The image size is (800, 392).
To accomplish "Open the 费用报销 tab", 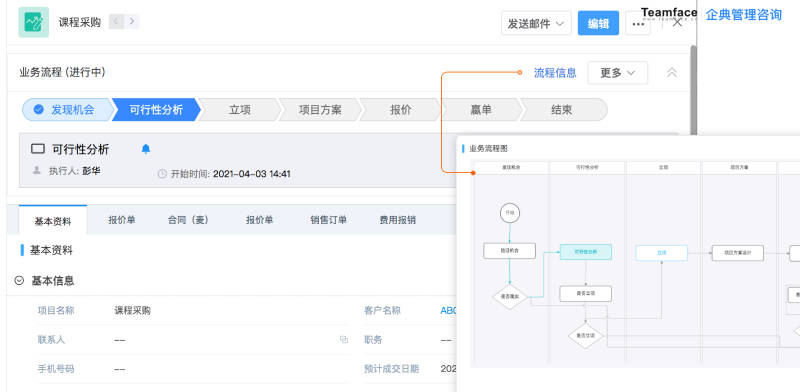I will (x=397, y=220).
